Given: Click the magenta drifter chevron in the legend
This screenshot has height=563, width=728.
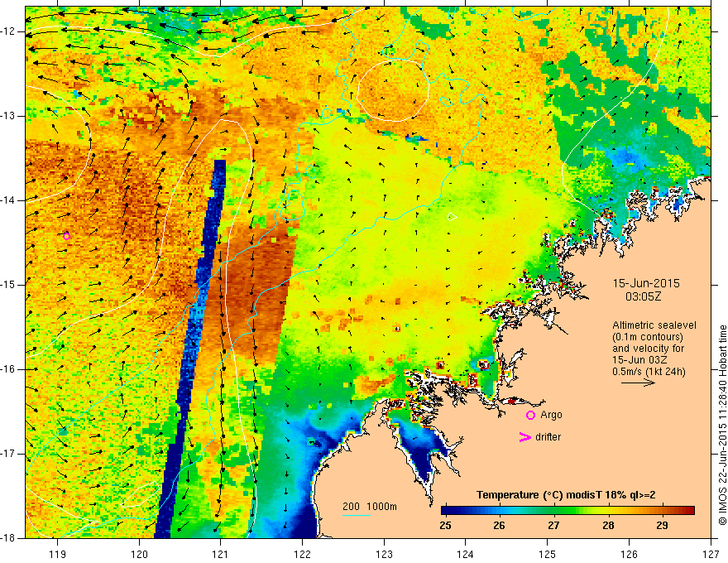Looking at the screenshot, I should [524, 437].
